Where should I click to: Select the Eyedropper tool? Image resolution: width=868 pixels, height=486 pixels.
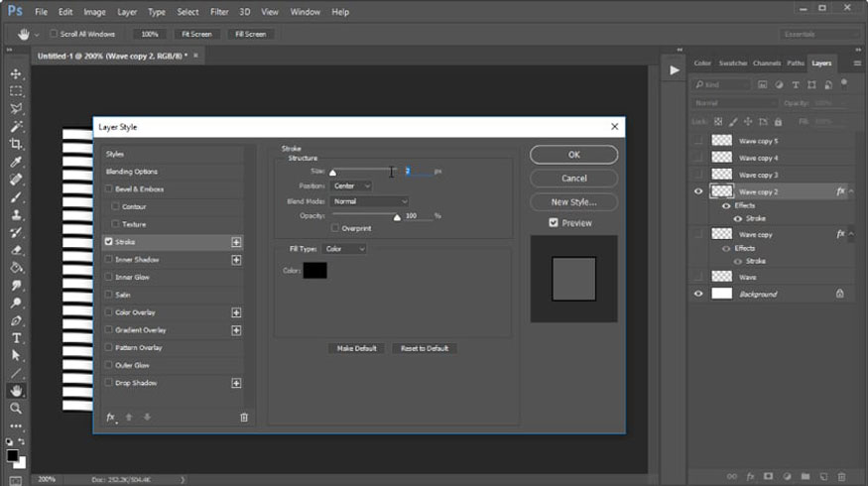[16, 163]
